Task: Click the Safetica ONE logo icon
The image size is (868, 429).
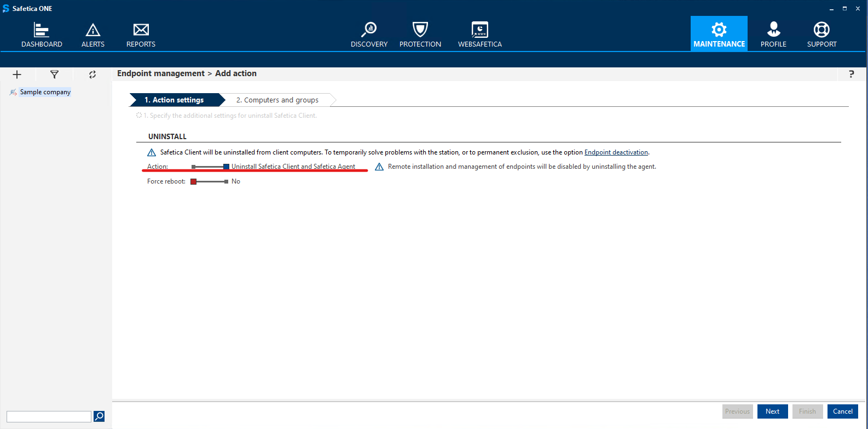Action: (6, 8)
